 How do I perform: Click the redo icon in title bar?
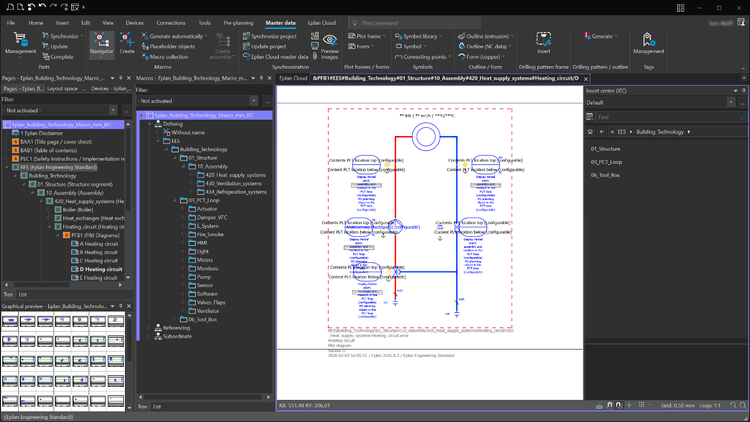coord(53,7)
